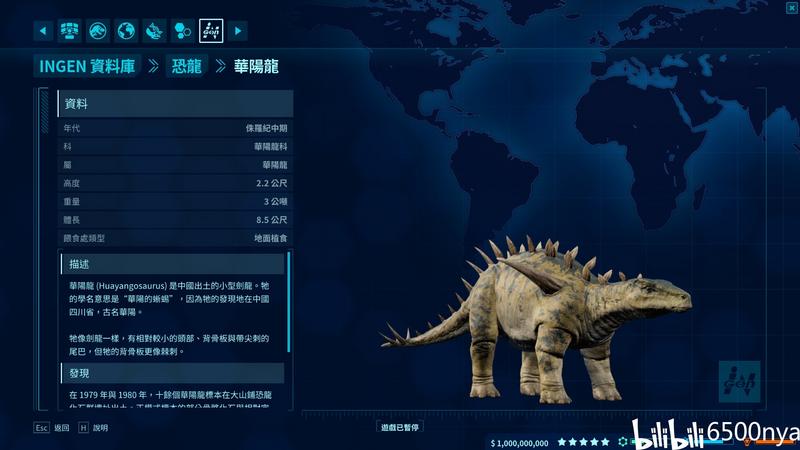The image size is (800, 450).
Task: Select the globe locations category icon
Action: [126, 31]
